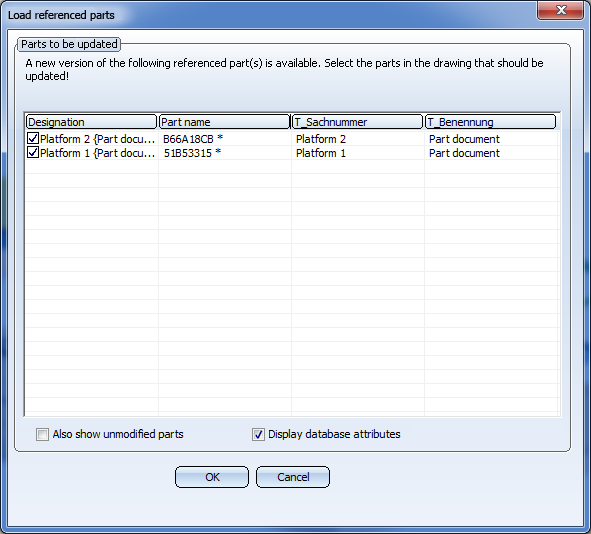Click the T_Benennung column header
This screenshot has width=591, height=534.
490,122
